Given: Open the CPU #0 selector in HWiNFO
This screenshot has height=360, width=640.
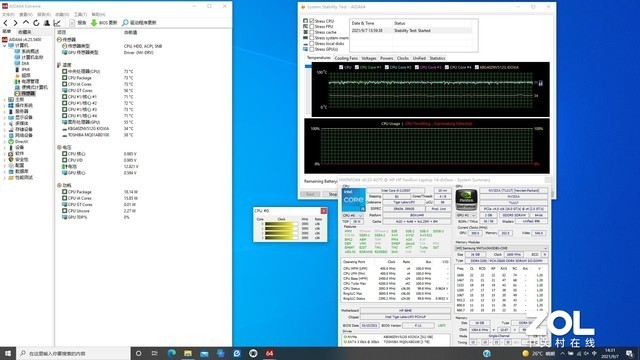Looking at the screenshot, I should [x=353, y=216].
